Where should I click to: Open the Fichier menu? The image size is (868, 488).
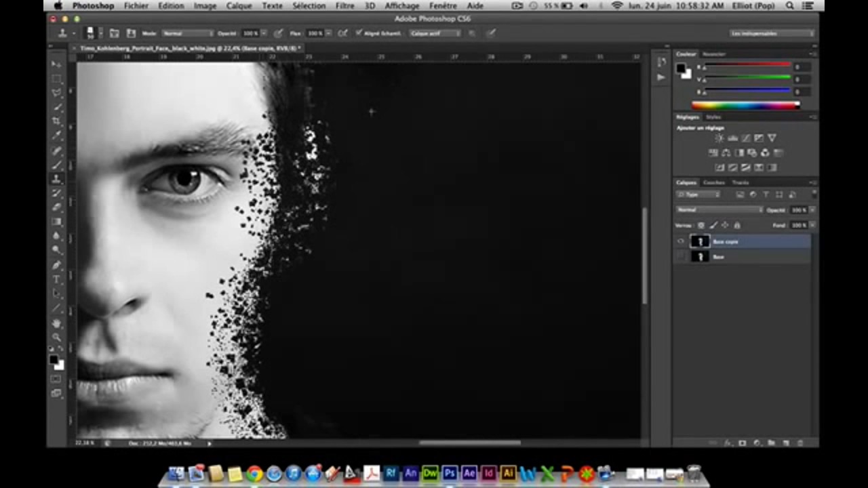136,5
